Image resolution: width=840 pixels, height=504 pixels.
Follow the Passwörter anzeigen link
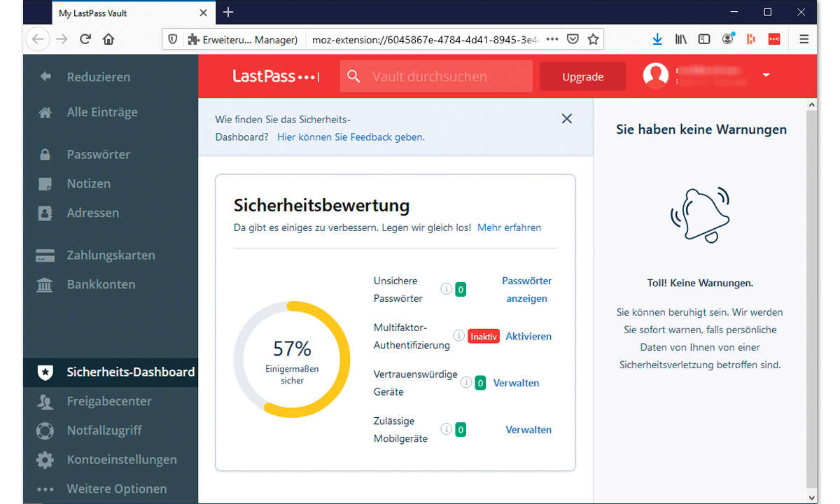click(526, 289)
